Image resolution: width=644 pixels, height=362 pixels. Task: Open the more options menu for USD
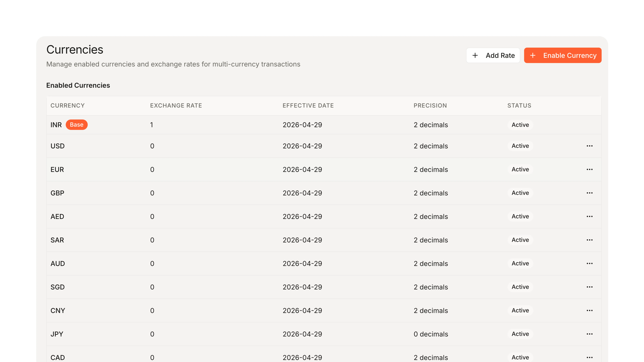[x=589, y=146]
